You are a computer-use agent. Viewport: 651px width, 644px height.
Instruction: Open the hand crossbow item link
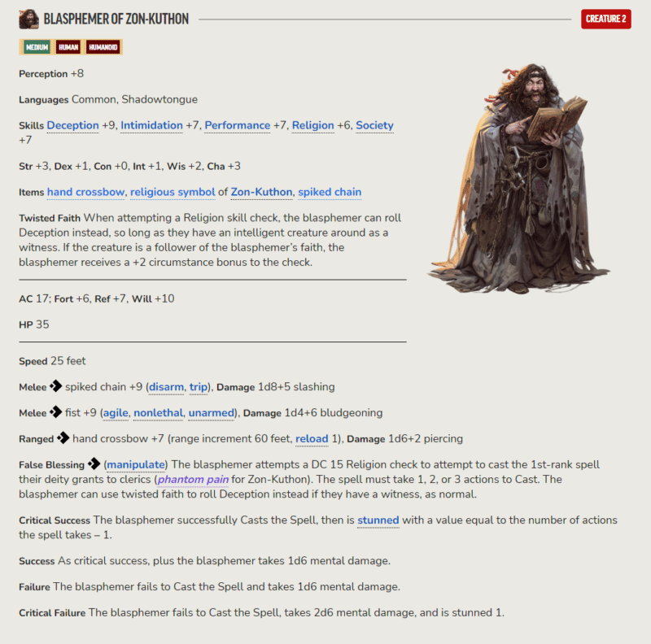85,192
